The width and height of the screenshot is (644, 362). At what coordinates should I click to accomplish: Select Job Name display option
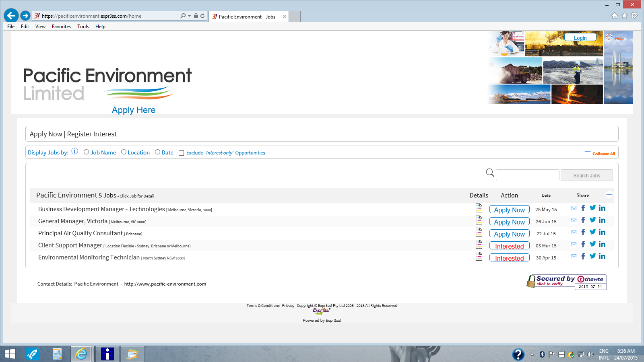click(x=86, y=152)
